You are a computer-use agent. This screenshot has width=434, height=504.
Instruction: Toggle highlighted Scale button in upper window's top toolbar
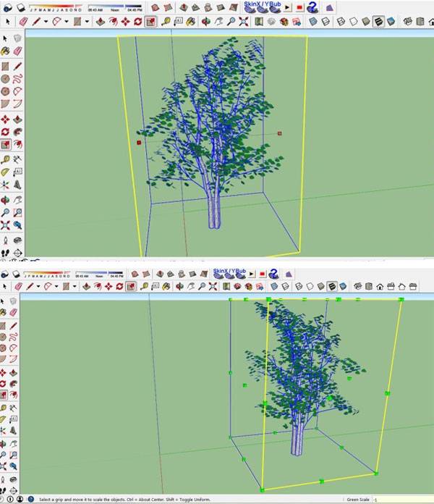click(x=150, y=22)
